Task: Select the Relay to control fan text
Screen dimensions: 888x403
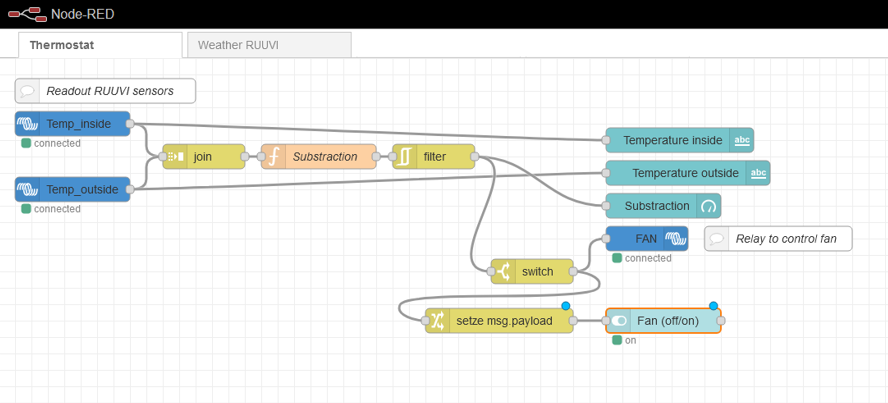Action: pos(786,239)
